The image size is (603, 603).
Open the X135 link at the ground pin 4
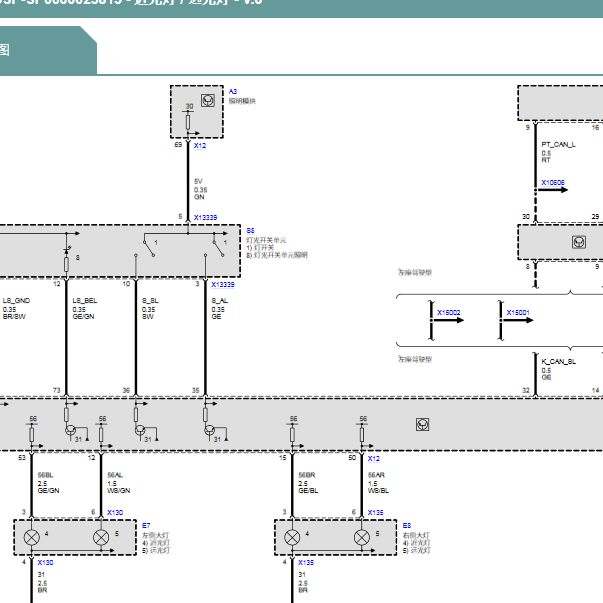point(306,563)
